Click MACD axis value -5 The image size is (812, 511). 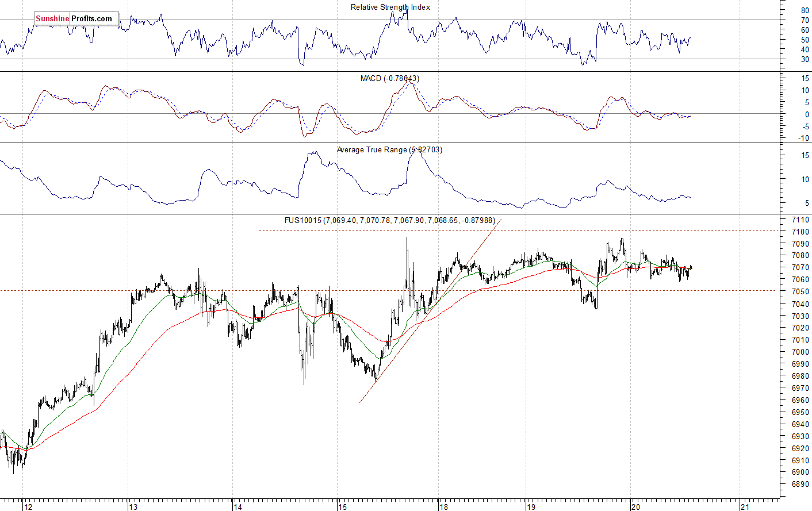[x=806, y=127]
